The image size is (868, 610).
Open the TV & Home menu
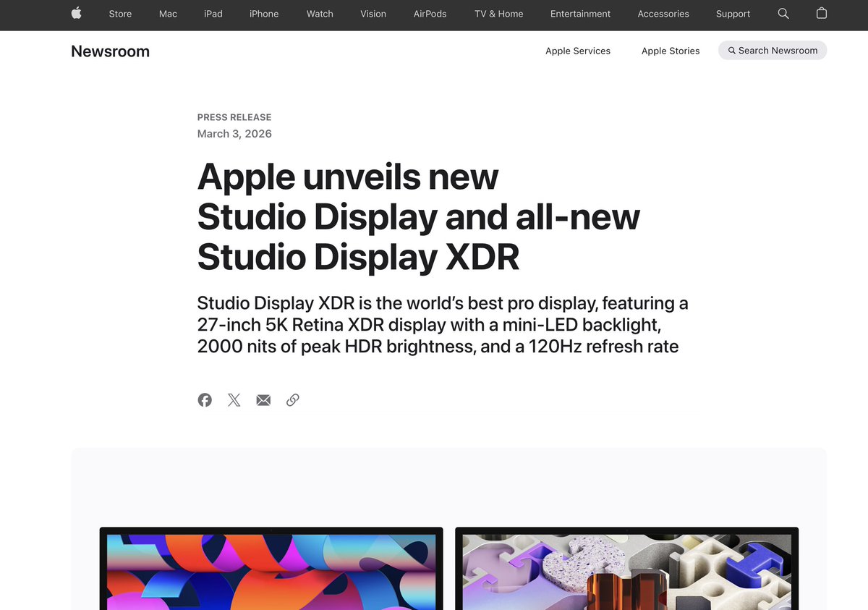[x=499, y=14]
